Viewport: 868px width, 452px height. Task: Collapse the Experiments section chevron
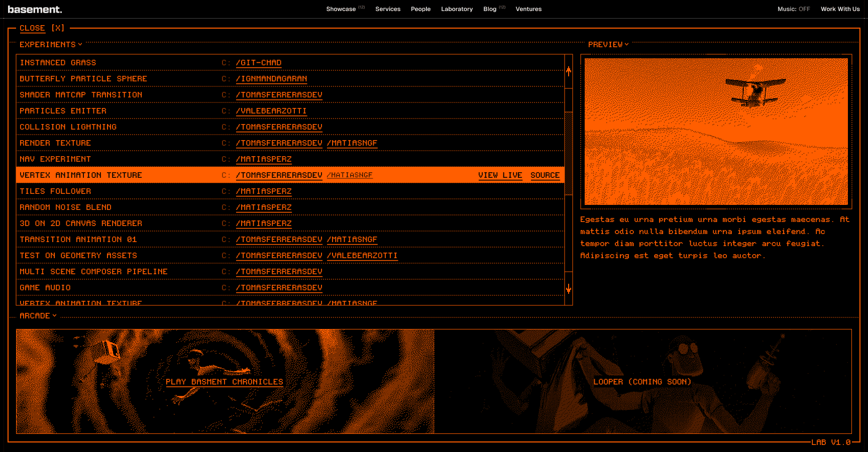[x=80, y=44]
